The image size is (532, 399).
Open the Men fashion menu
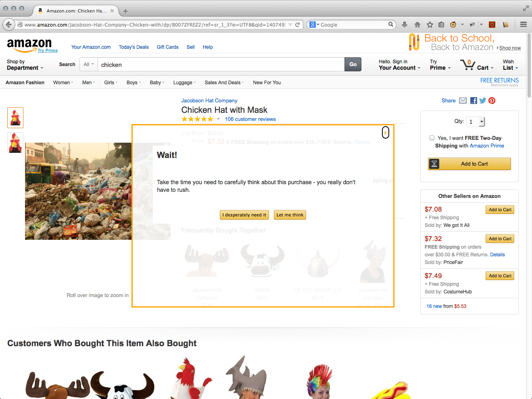tap(88, 83)
